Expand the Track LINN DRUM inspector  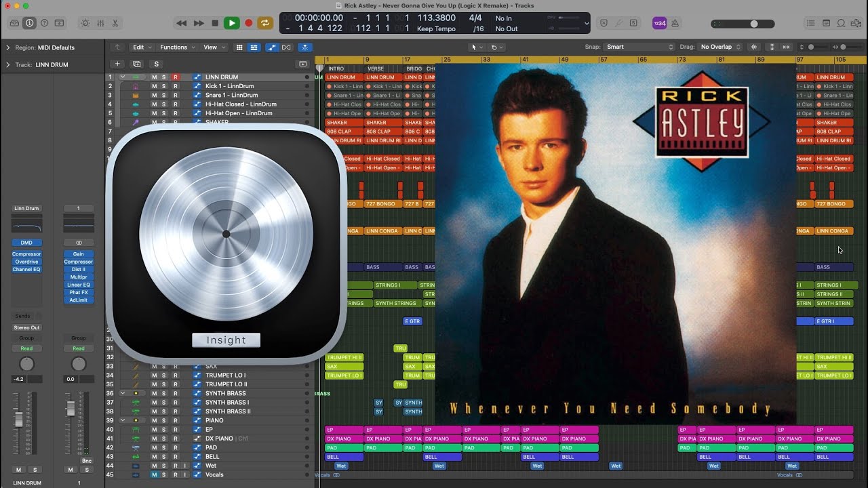[8, 65]
